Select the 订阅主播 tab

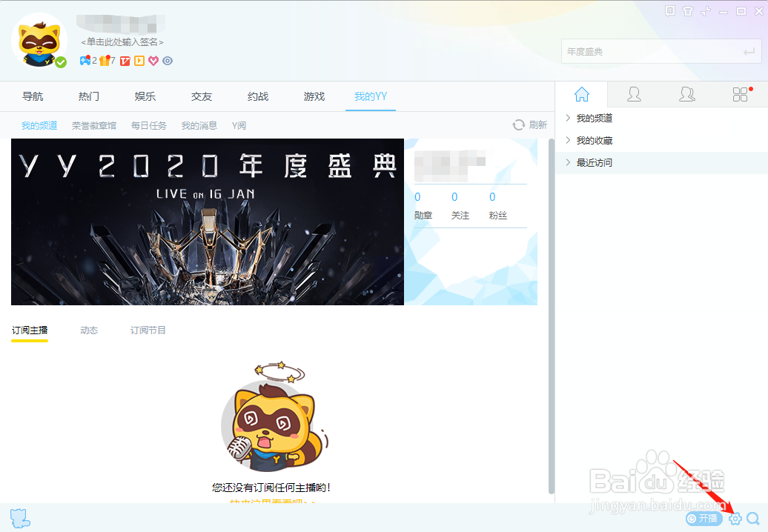click(x=30, y=330)
